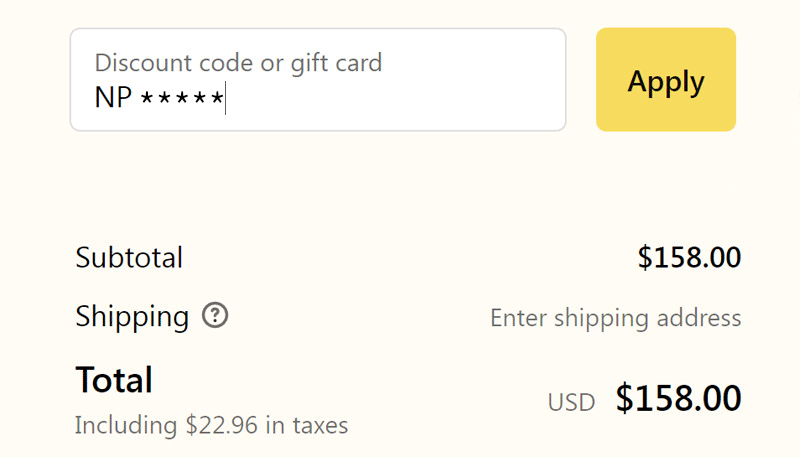This screenshot has height=457, width=800.
Task: Click the USD currency label
Action: [x=571, y=402]
